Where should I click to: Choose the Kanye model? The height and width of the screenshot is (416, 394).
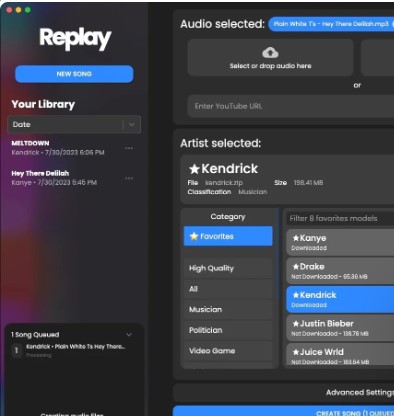(340, 242)
